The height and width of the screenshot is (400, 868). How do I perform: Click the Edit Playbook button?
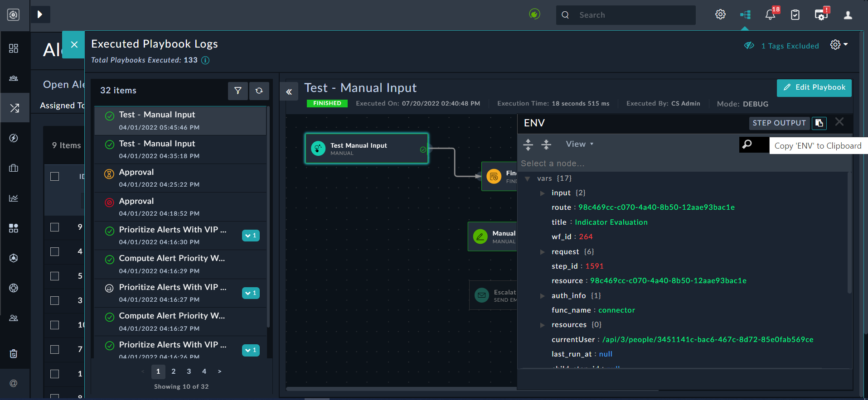click(x=814, y=87)
